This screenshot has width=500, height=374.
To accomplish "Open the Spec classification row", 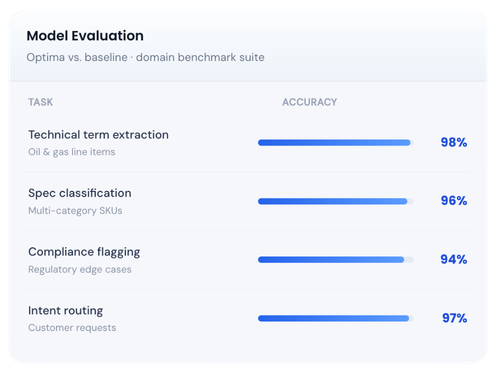I will tap(248, 201).
